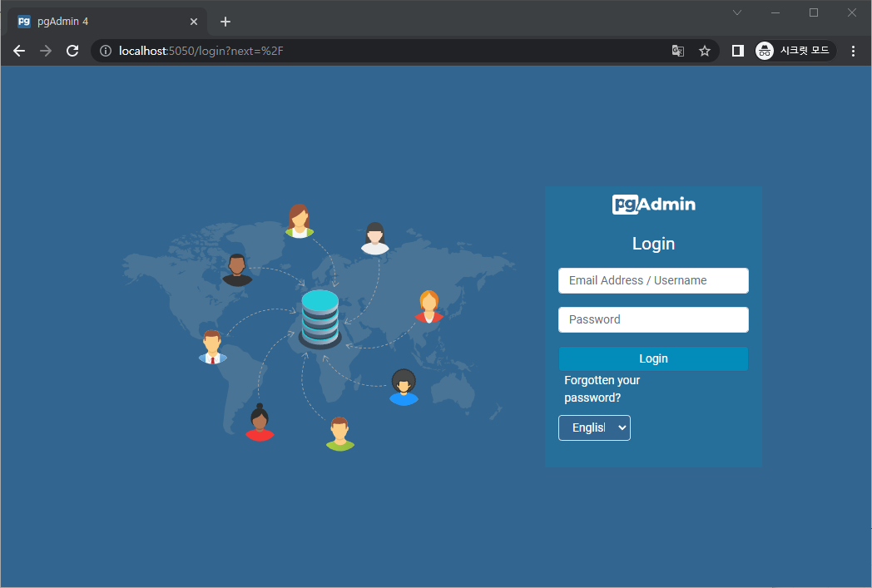Click the blue Login button
This screenshot has width=872, height=588.
pyautogui.click(x=653, y=359)
